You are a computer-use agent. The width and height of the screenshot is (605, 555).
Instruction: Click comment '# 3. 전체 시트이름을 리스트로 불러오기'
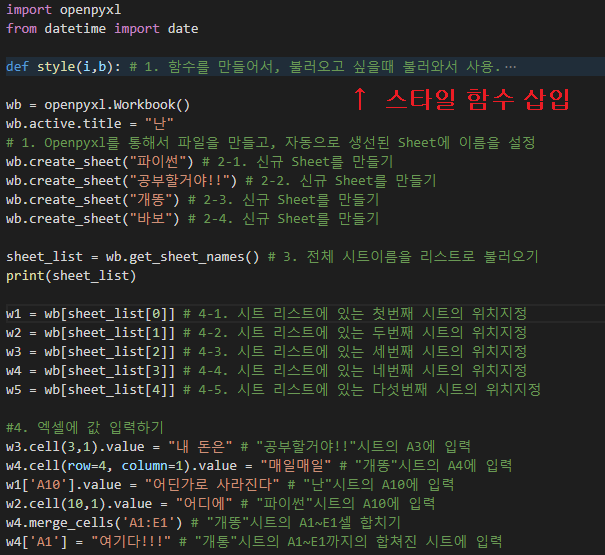tap(403, 257)
